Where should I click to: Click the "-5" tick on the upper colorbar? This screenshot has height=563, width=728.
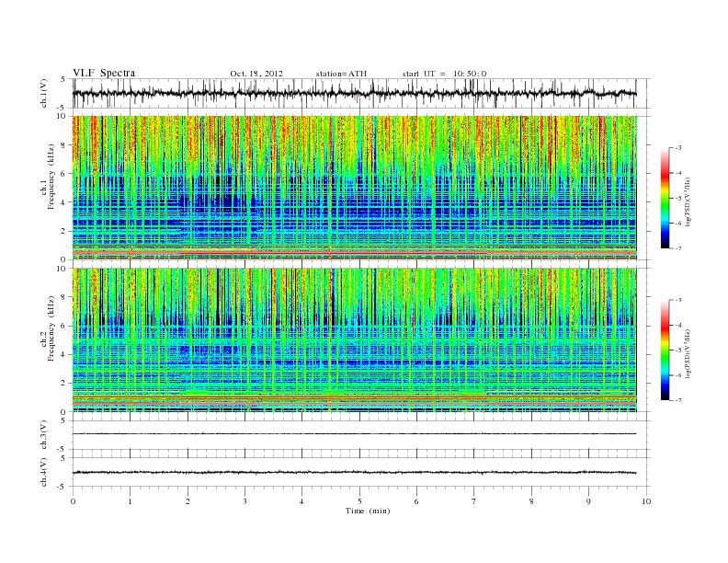coord(678,199)
